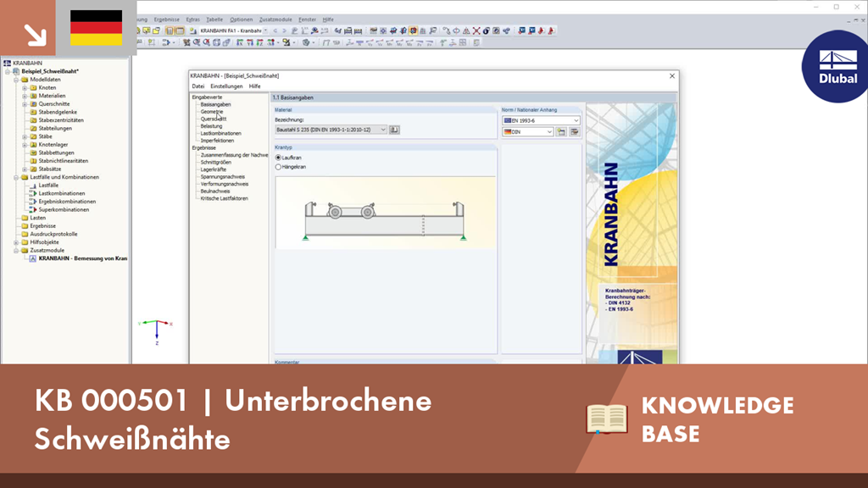This screenshot has width=868, height=488.
Task: Click the first icon right of DIN dropdown
Action: pos(561,131)
